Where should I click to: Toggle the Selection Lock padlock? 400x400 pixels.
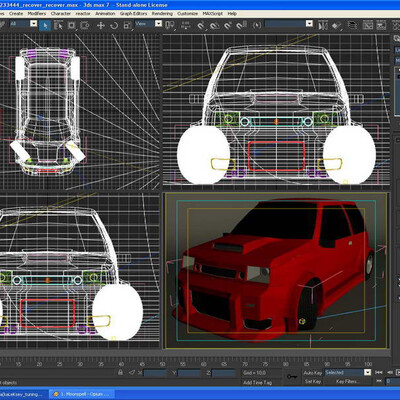(x=120, y=372)
